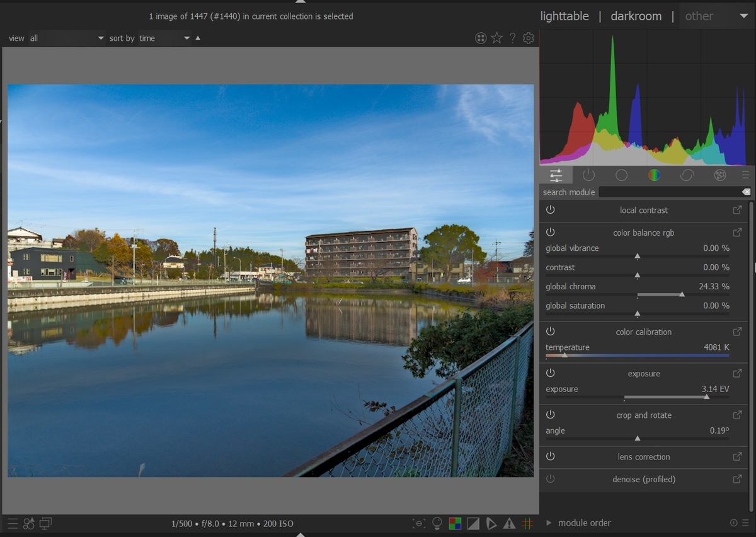Open module order presets menu icon
756x537 pixels.
click(x=745, y=523)
